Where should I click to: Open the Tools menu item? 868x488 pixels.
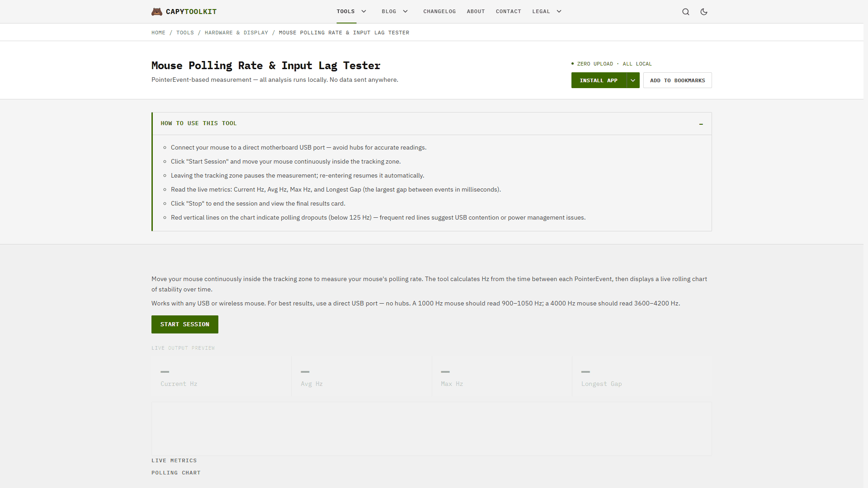pyautogui.click(x=346, y=11)
